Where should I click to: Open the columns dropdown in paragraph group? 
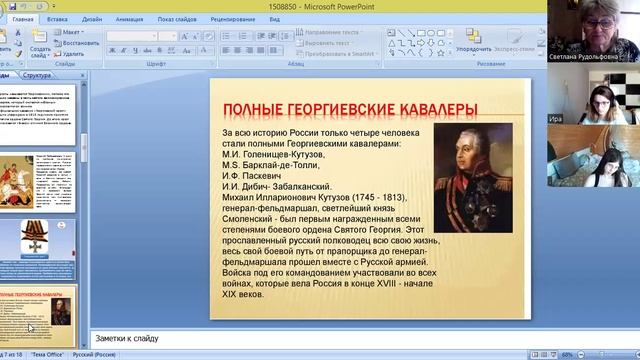pyautogui.click(x=276, y=50)
